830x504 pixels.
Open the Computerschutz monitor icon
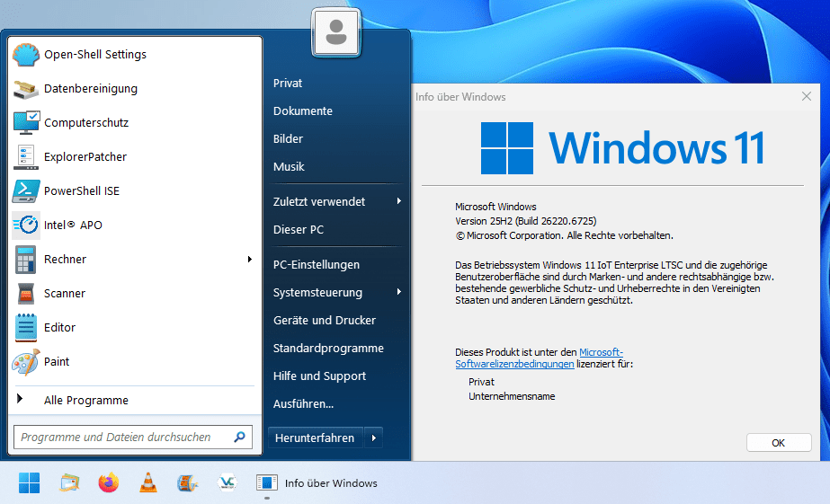click(26, 123)
